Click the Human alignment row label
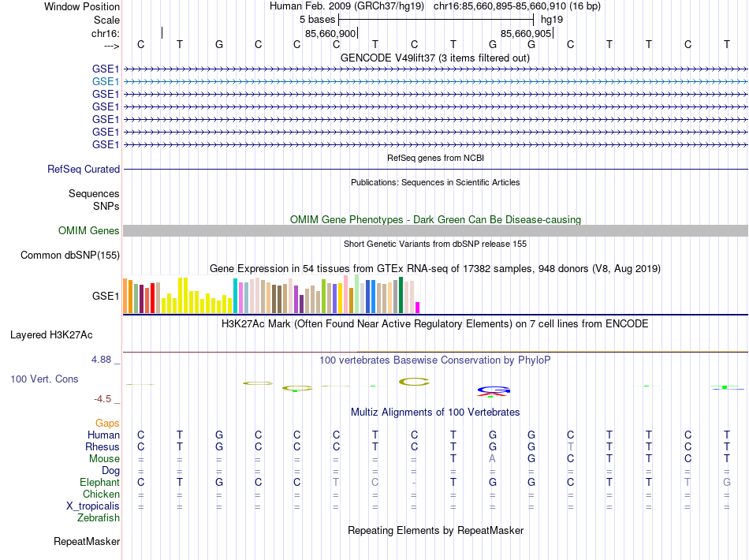The width and height of the screenshot is (749, 560). click(103, 435)
